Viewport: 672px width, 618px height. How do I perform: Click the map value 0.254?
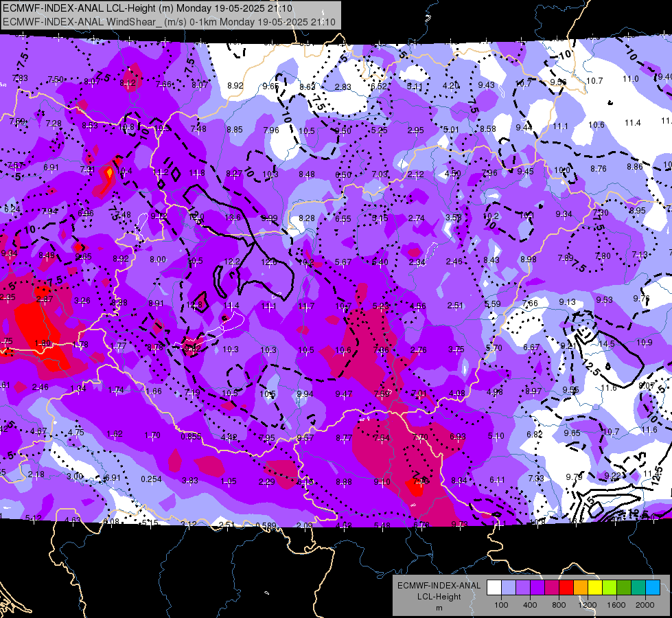[151, 479]
